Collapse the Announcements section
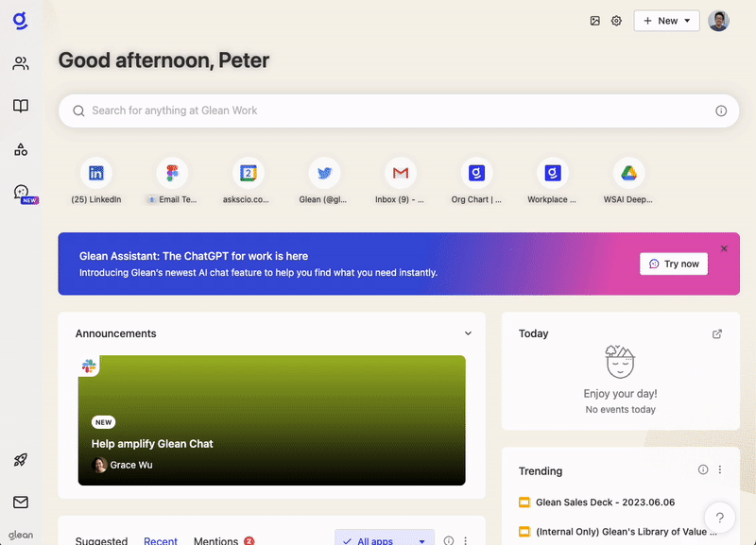This screenshot has height=545, width=756. click(x=468, y=333)
